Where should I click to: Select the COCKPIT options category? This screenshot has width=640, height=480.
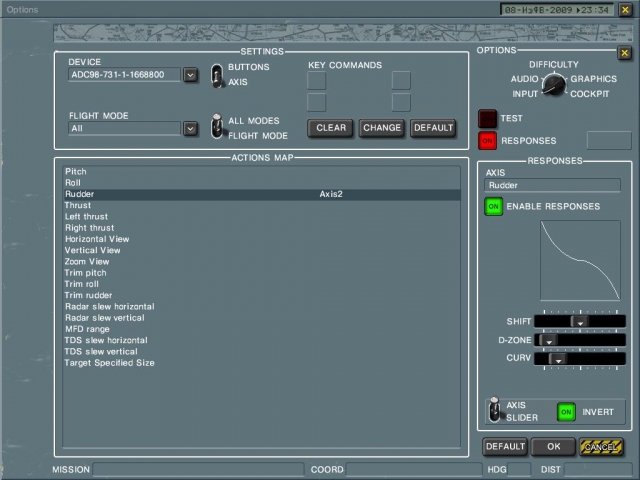(x=589, y=94)
